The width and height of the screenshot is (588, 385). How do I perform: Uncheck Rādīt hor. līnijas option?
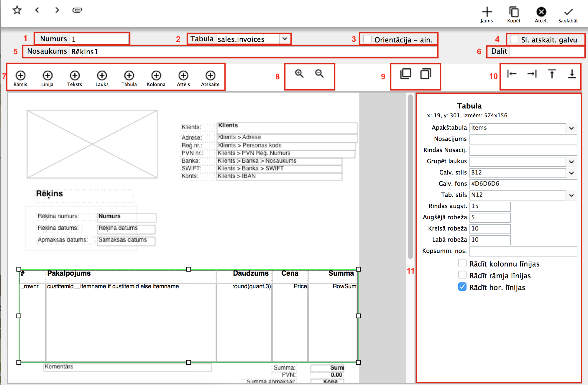pos(462,287)
